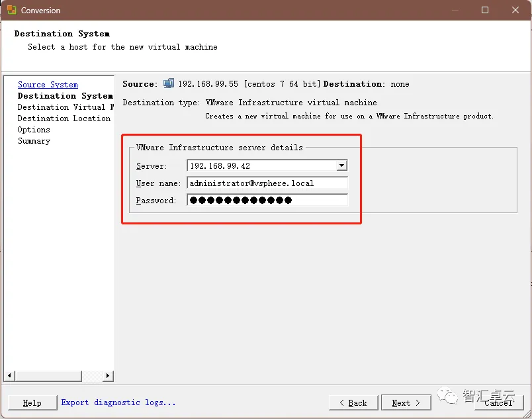Click the source text 192.168.99.55 [centos 7 64 bit]
This screenshot has height=419, width=532.
[x=249, y=84]
